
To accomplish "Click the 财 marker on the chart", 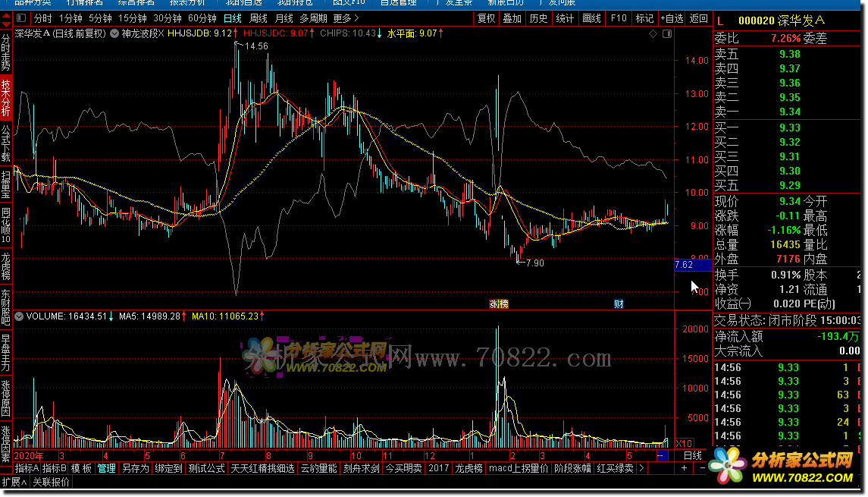I will (619, 304).
